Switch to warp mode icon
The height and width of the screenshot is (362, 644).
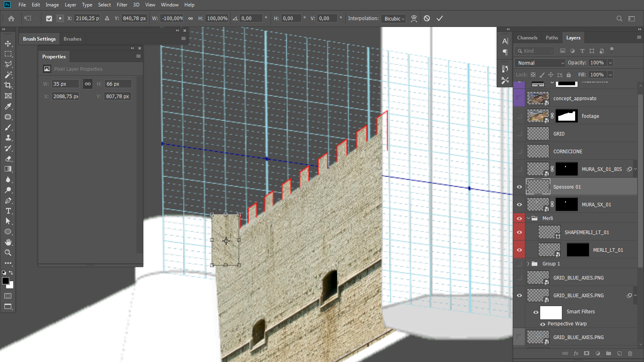(414, 19)
